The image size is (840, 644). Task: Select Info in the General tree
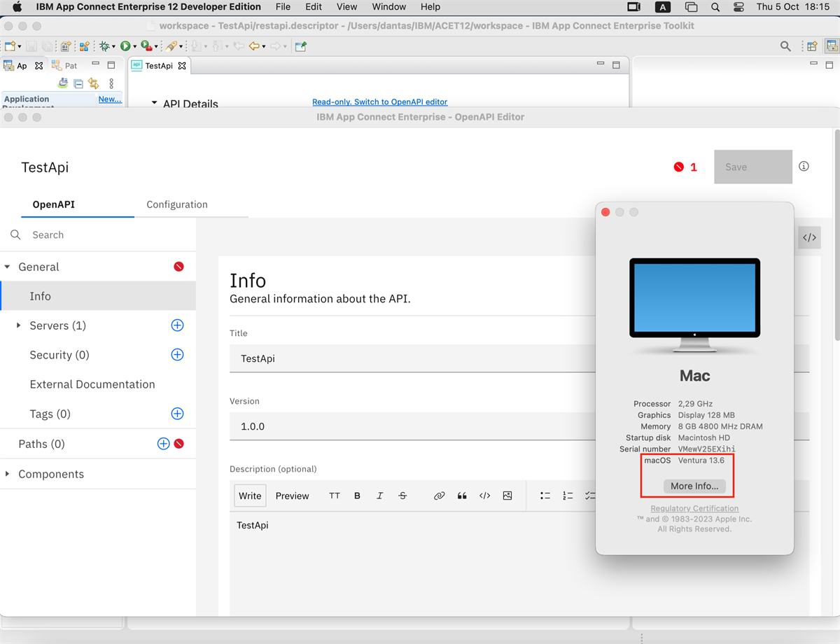98,296
